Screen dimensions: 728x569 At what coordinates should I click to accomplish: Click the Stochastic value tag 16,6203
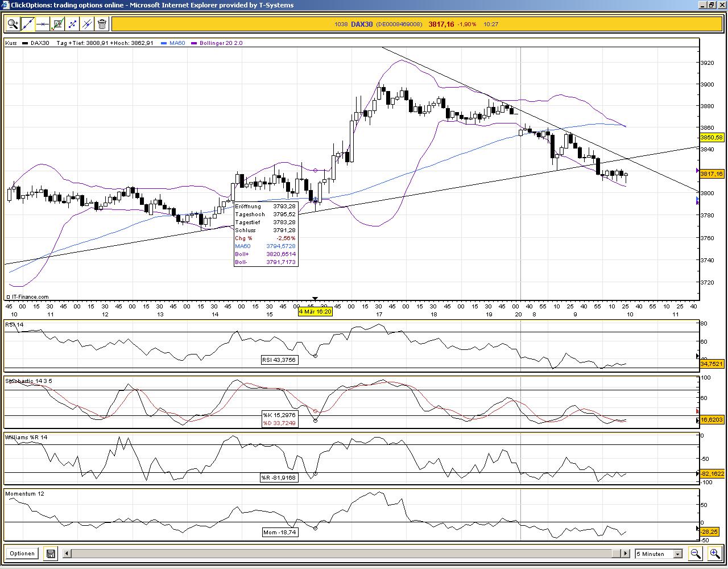click(712, 419)
